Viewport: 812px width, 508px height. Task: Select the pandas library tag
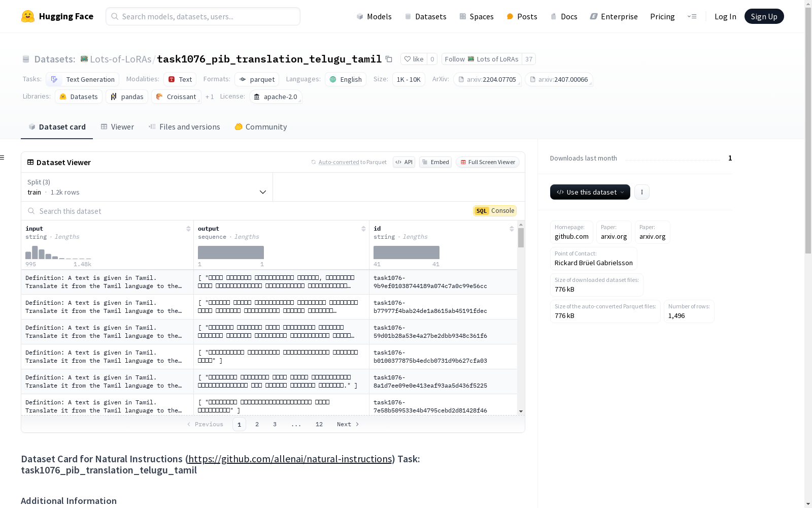(x=127, y=97)
